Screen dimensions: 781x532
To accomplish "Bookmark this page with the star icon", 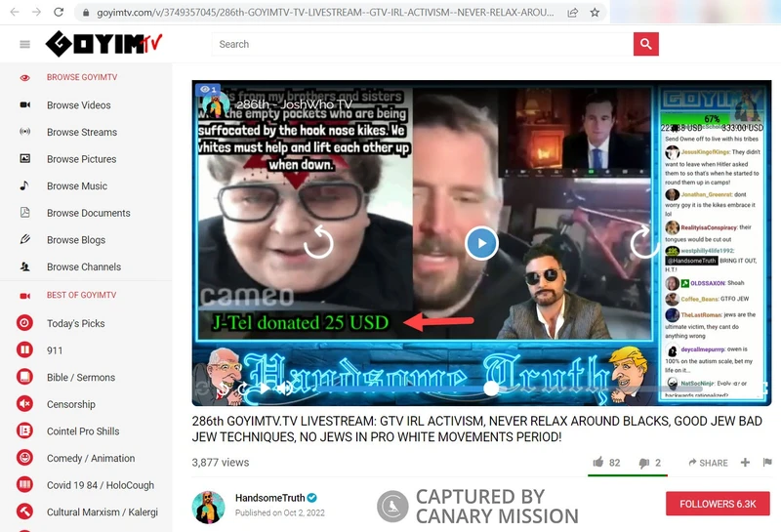I will pos(595,13).
